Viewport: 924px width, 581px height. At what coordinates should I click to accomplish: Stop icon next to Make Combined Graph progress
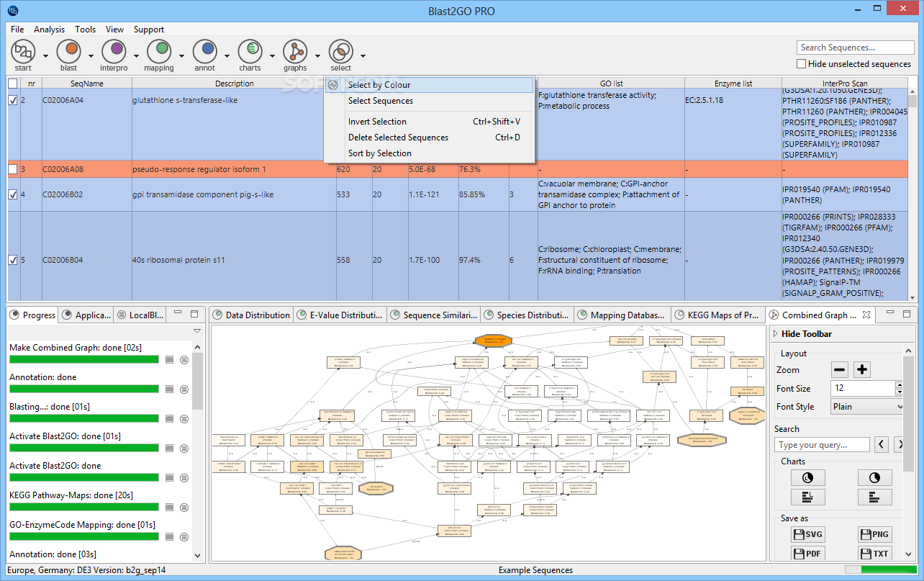[170, 359]
